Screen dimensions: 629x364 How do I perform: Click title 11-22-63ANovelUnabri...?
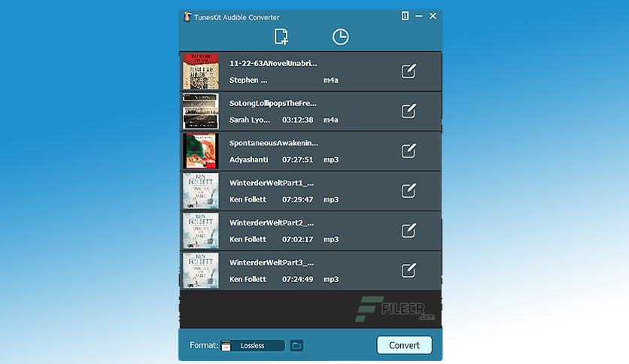coord(273,63)
